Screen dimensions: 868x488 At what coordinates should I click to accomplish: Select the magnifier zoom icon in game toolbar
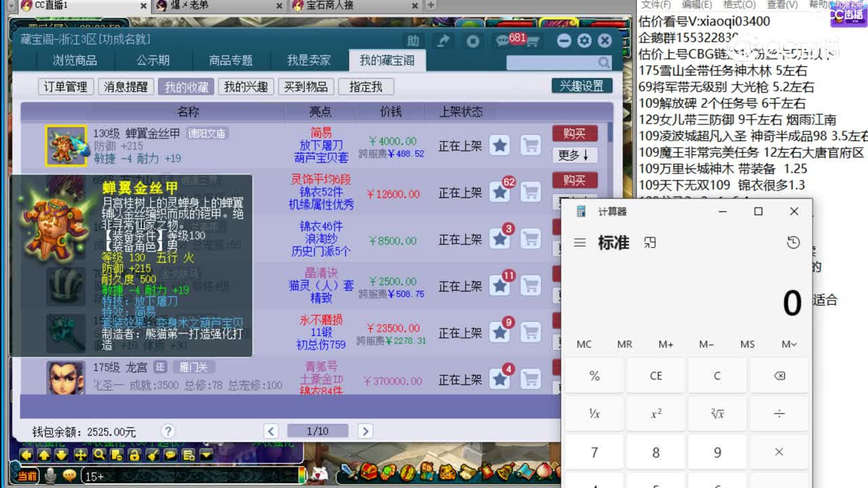pyautogui.click(x=99, y=455)
